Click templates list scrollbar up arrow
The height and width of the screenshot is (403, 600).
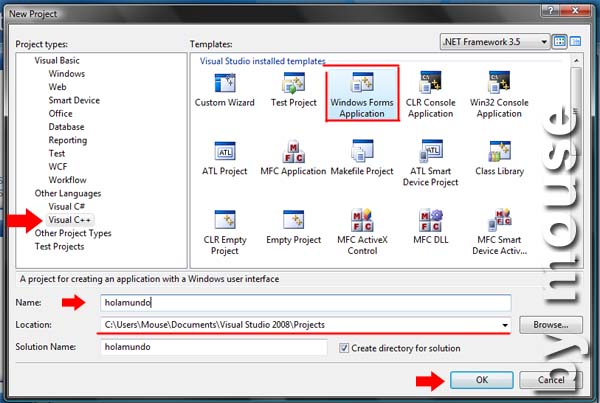coord(576,60)
